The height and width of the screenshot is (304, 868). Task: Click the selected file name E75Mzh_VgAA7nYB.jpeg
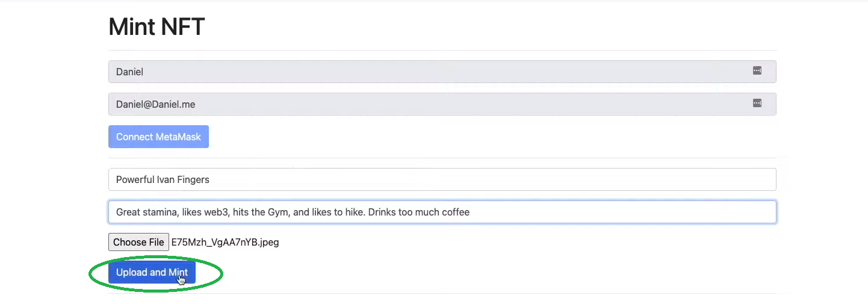click(225, 243)
